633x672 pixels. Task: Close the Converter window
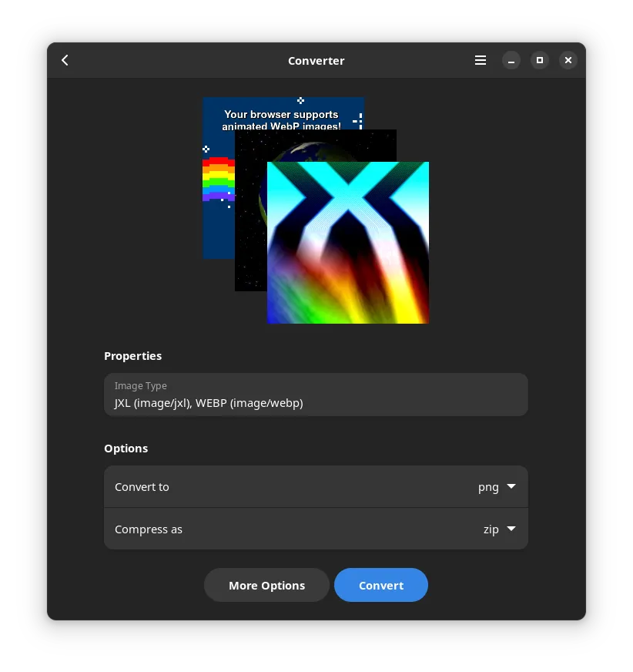pyautogui.click(x=568, y=60)
